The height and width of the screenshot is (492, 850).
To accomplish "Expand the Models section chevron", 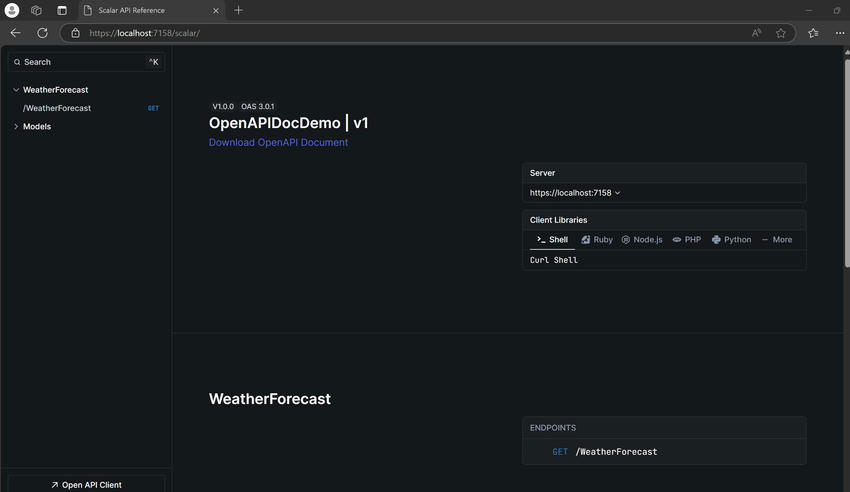I will 16,126.
